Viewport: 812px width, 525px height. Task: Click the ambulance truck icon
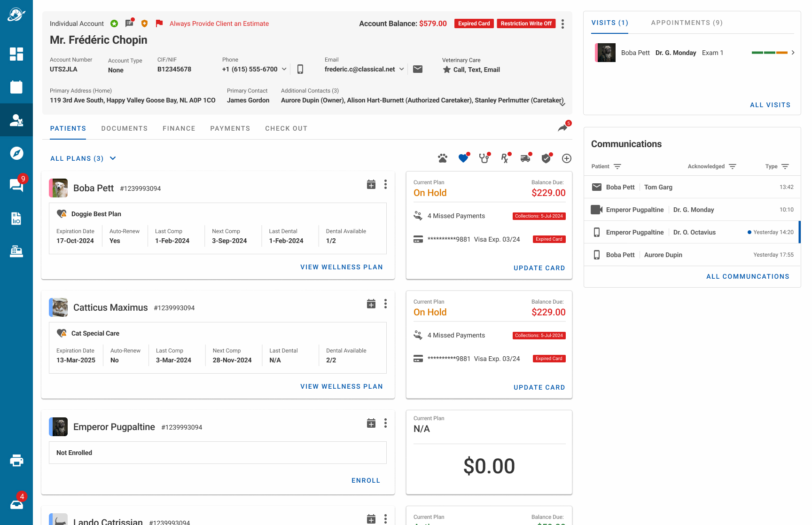click(525, 158)
